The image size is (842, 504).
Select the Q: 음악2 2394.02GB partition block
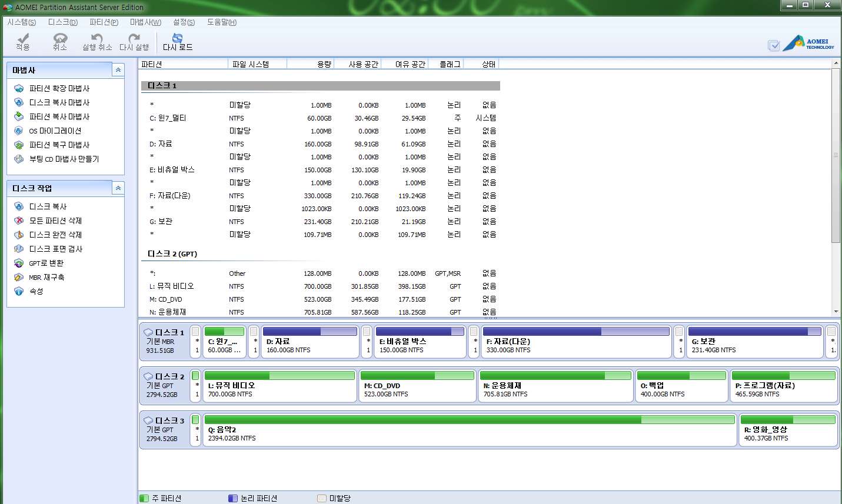470,430
